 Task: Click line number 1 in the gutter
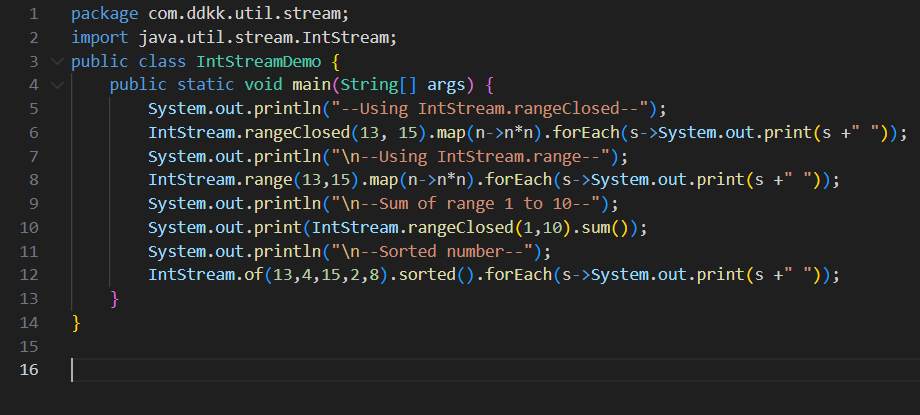pos(33,15)
